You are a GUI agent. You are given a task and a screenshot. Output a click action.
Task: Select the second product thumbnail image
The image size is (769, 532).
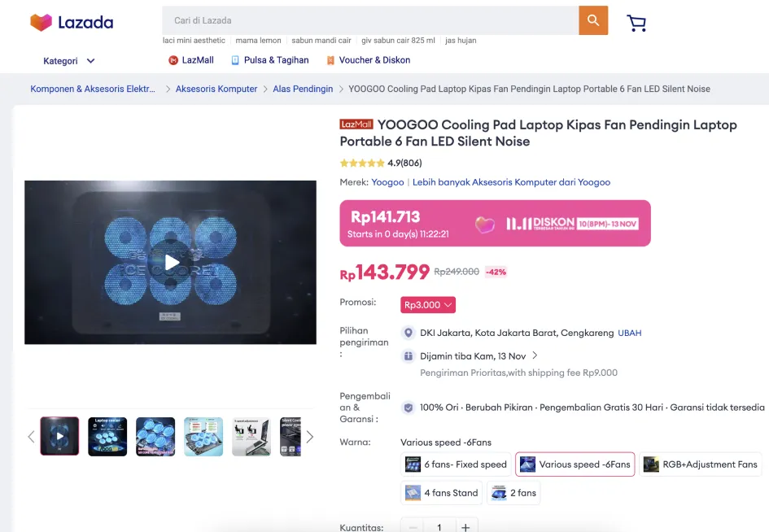(107, 437)
